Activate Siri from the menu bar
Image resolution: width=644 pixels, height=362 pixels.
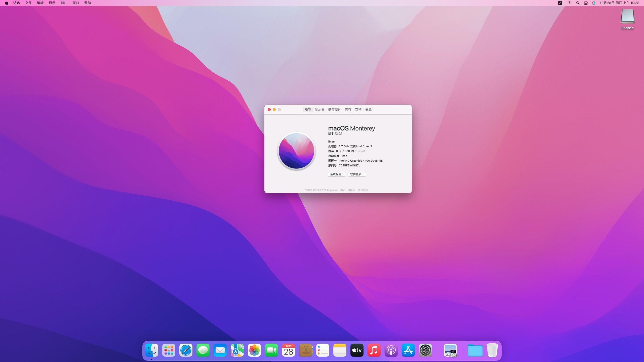(x=594, y=3)
